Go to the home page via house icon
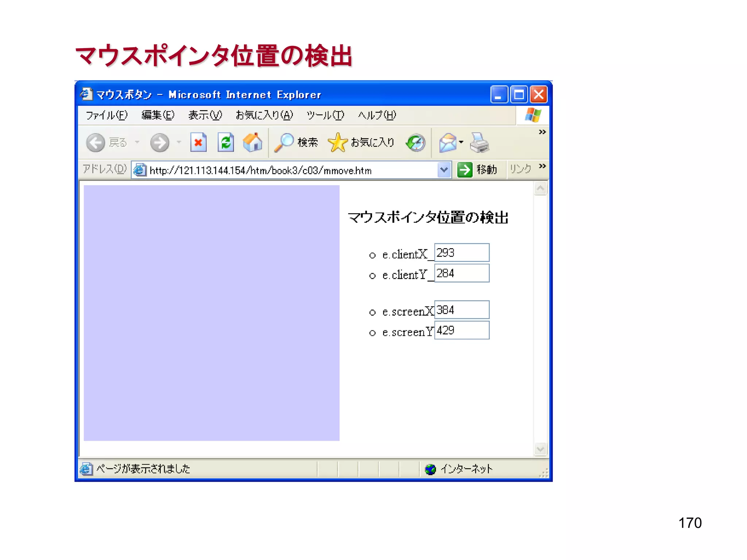Screen dimensions: 747x560 (x=252, y=143)
